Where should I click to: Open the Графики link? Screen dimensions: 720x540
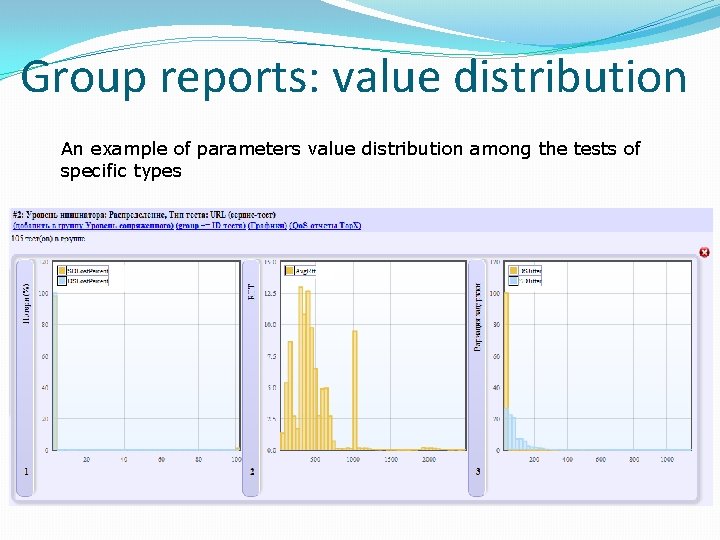tap(267, 225)
